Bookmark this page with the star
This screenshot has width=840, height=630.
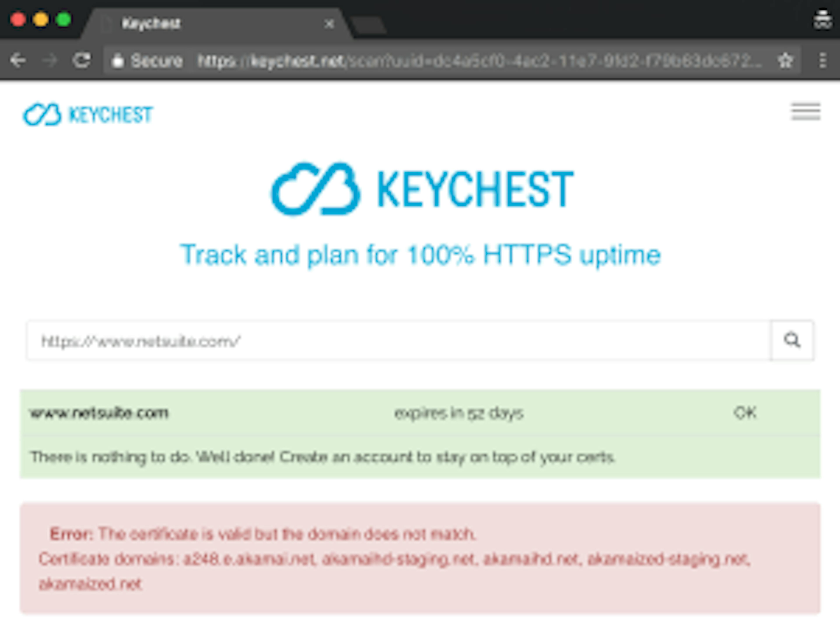coord(785,60)
